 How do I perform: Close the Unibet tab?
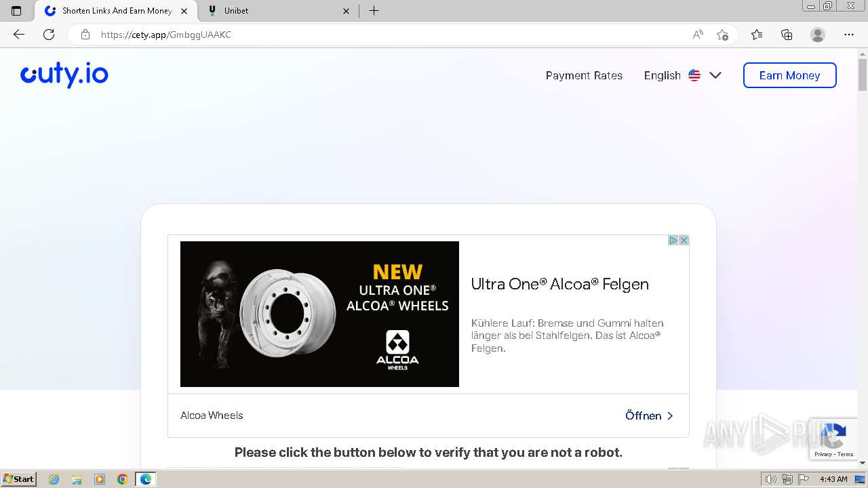pos(347,11)
